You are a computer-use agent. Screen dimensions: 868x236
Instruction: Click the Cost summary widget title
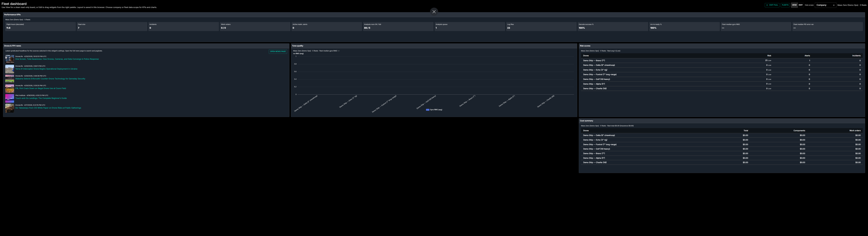tap(586, 121)
